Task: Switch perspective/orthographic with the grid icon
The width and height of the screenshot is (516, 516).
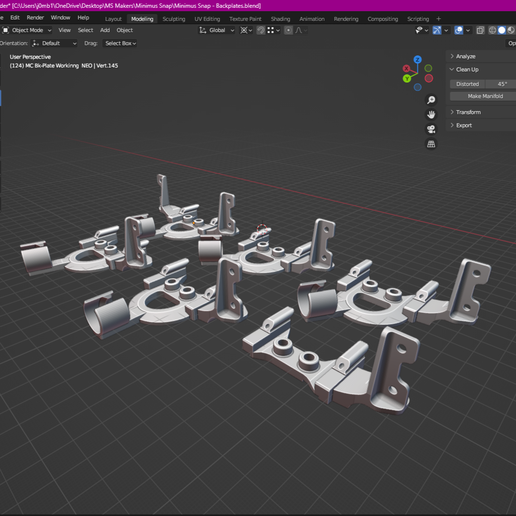Action: tap(431, 144)
